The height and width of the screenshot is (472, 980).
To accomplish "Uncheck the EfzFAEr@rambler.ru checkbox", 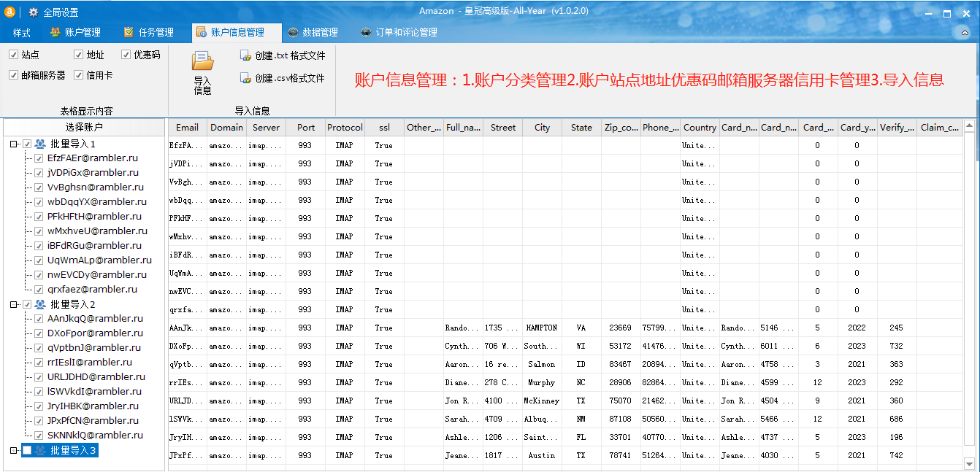I will point(39,158).
